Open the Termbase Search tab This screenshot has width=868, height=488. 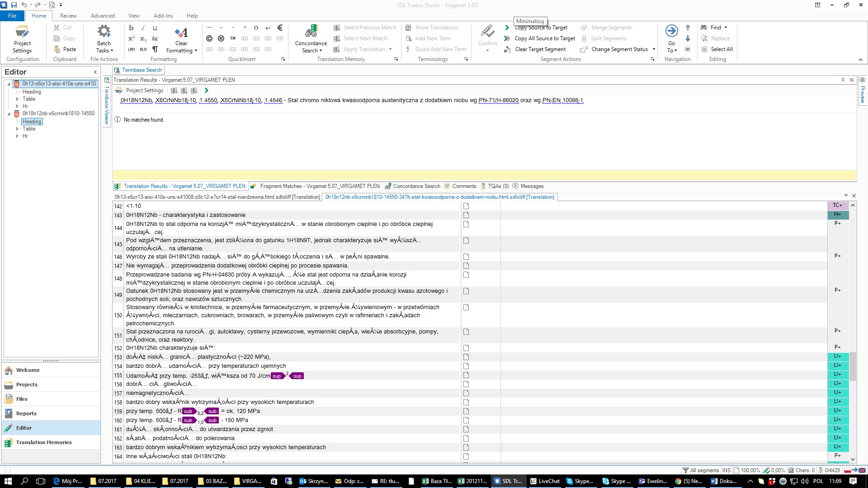[x=138, y=70]
